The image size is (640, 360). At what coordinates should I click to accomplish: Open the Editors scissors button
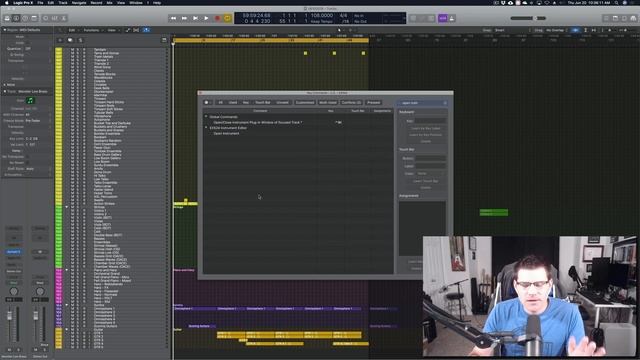[64, 18]
